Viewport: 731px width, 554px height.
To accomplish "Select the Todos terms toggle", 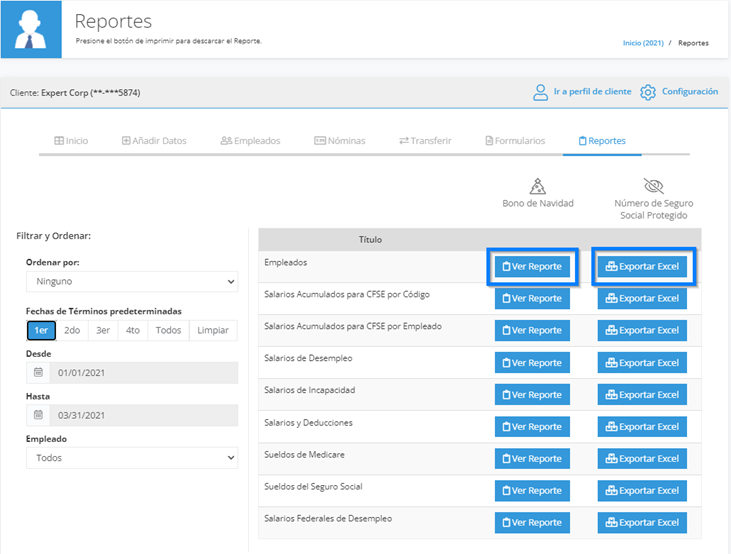I will pos(168,330).
